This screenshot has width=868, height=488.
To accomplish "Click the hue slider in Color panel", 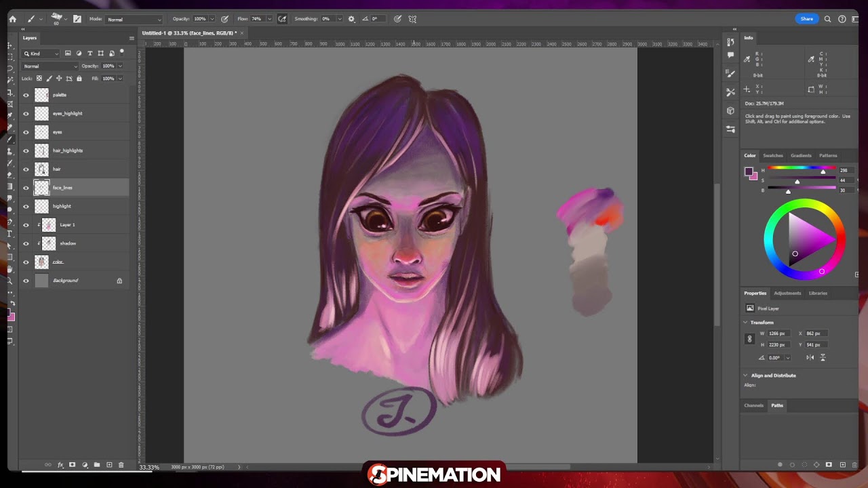I will tap(802, 167).
